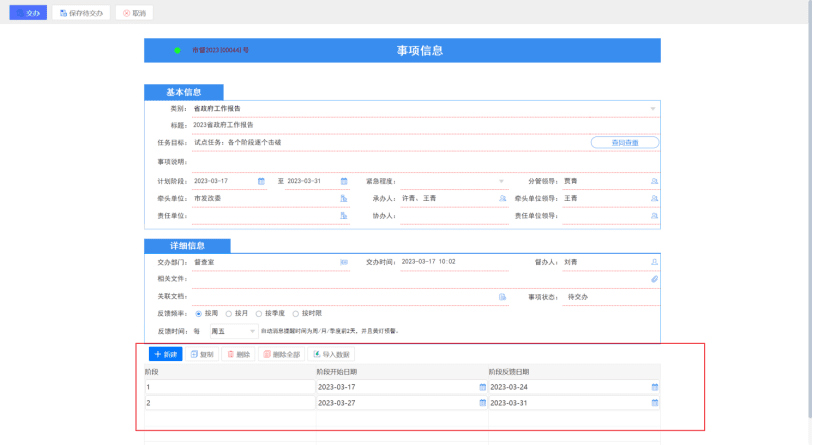Select the 按季度 feedback frequency radio
This screenshot has height=445, width=813.
tap(259, 314)
